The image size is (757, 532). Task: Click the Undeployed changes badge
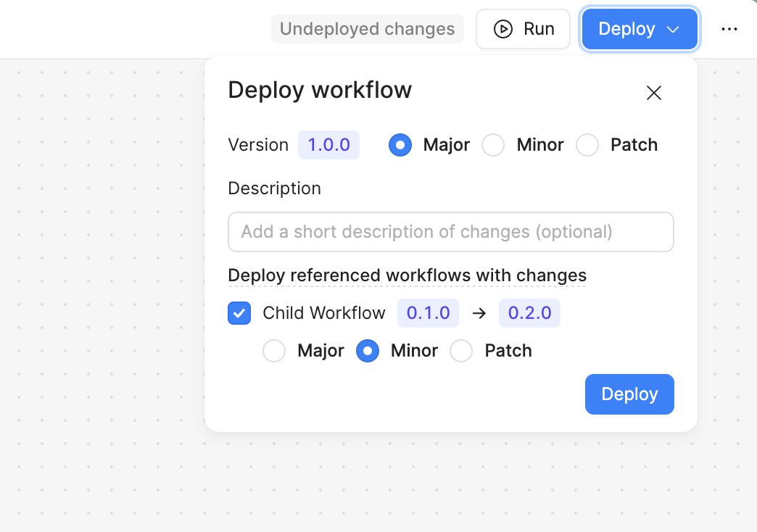(367, 29)
